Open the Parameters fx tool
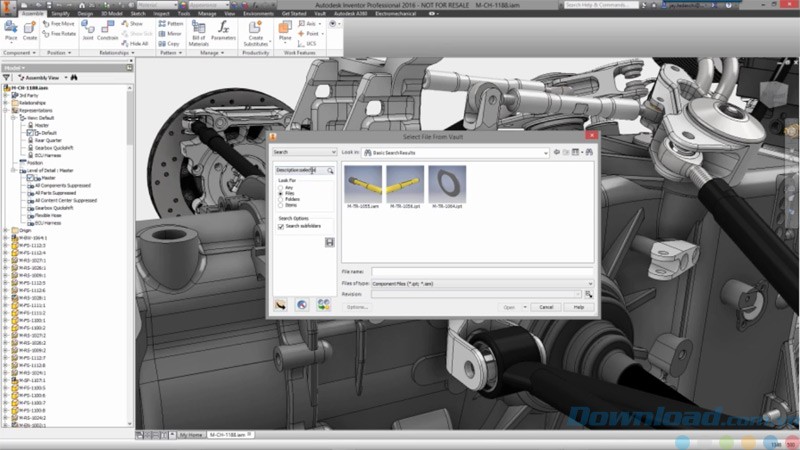The image size is (800, 450). 224,29
